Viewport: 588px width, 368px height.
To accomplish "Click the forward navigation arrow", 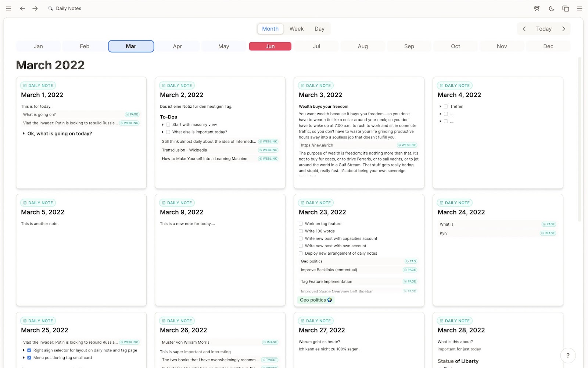I will [x=35, y=8].
